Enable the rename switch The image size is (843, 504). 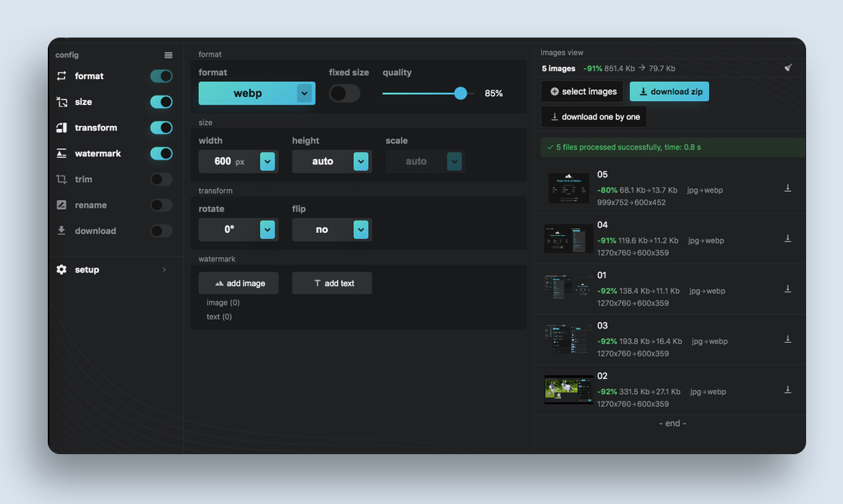tap(161, 205)
